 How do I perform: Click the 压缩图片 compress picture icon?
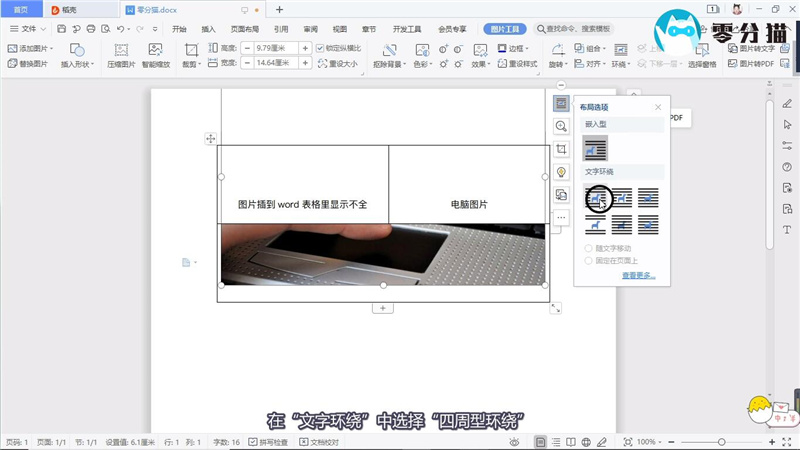121,50
